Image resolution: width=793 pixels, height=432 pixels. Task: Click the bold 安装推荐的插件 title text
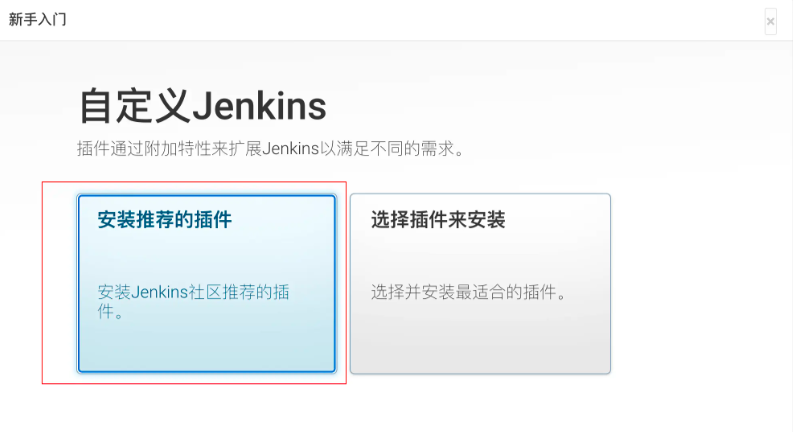(x=164, y=220)
